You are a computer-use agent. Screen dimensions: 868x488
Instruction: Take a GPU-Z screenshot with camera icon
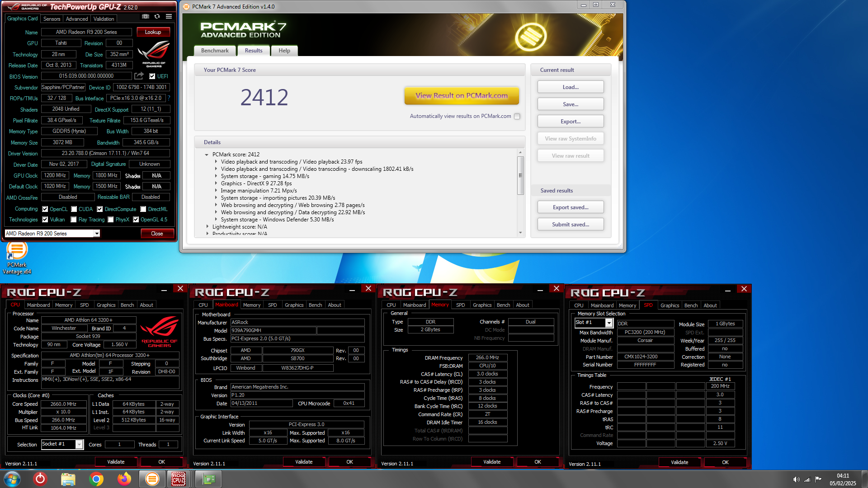coord(146,17)
